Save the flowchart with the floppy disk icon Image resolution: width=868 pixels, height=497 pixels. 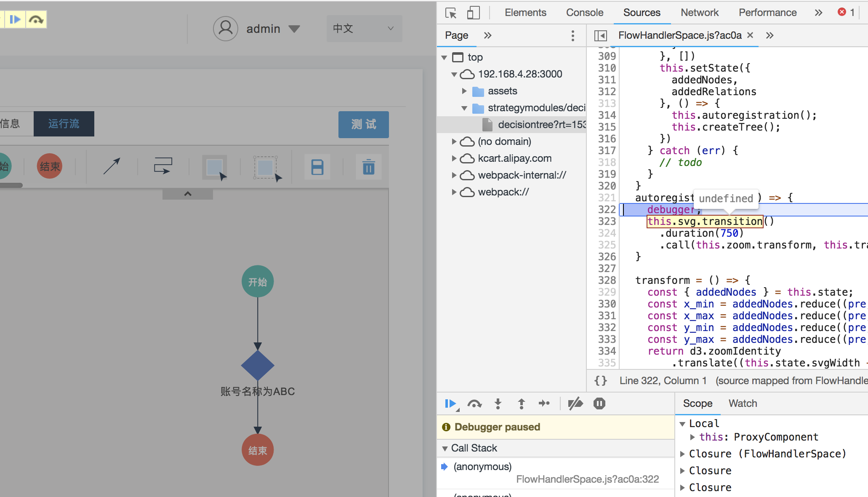tap(317, 167)
